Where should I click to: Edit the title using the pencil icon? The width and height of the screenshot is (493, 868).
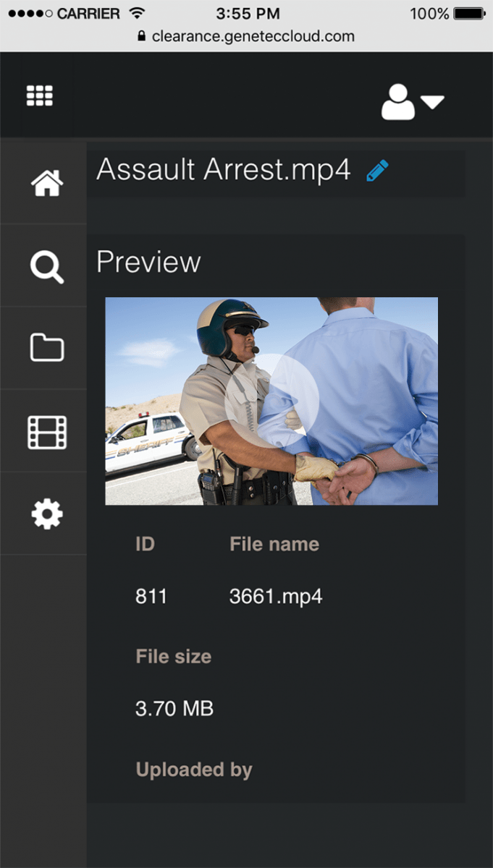377,171
